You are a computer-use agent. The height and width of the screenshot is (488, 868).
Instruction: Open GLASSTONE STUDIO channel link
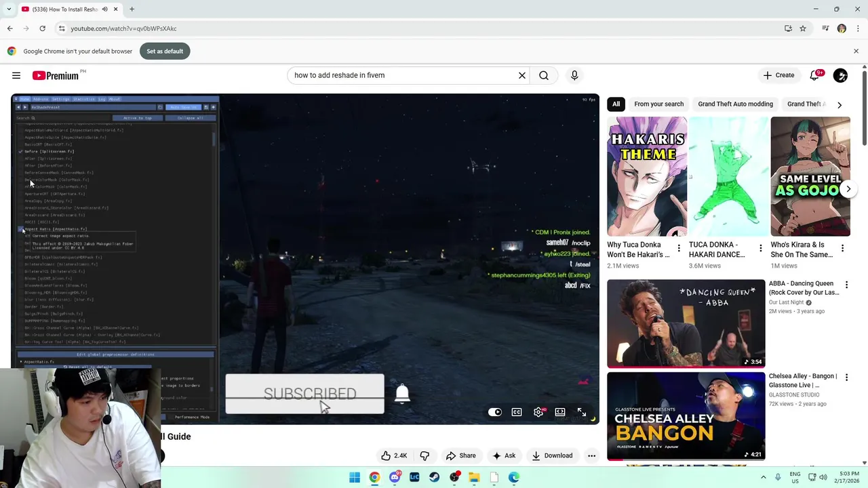[x=794, y=394]
